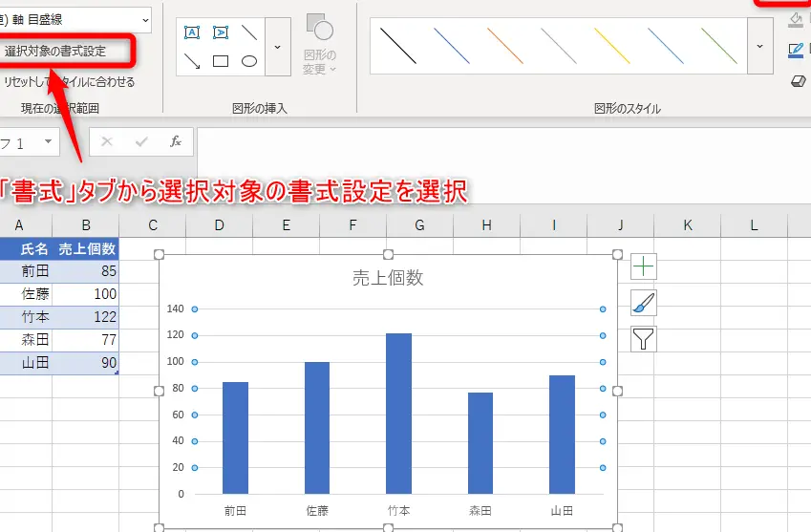Open Chart Styles paintbrush button
Image resolution: width=811 pixels, height=532 pixels.
(x=644, y=303)
